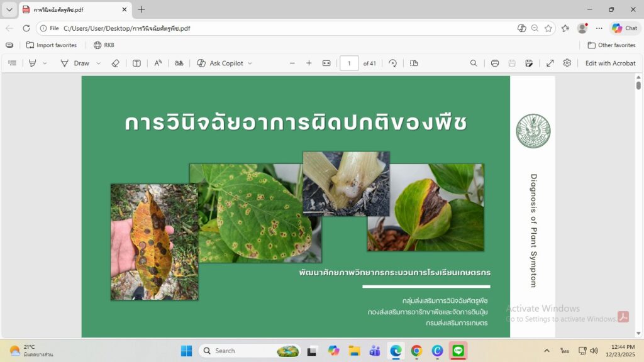The width and height of the screenshot is (644, 362).
Task: Toggle fit to width view
Action: [326, 63]
